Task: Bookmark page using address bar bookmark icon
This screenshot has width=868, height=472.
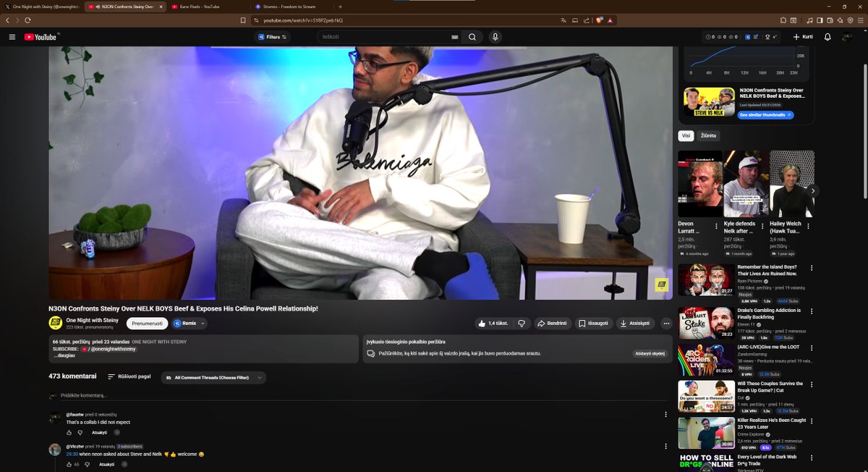Action: [x=243, y=20]
